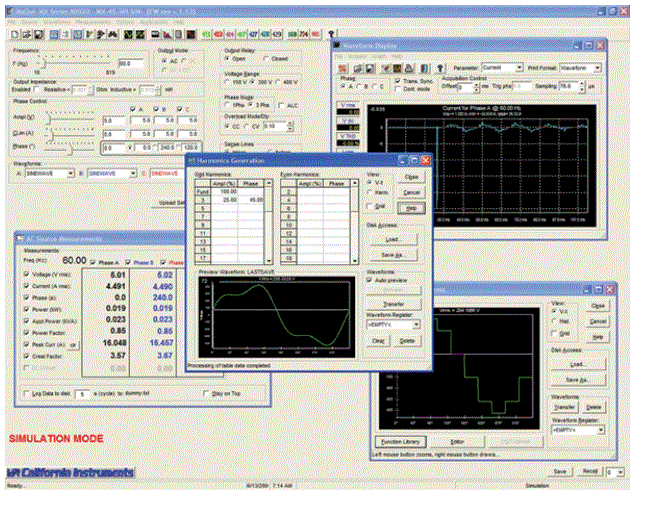This screenshot has width=648, height=506.
Task: Toggle the Phase Control A checkbox
Action: [x=132, y=109]
